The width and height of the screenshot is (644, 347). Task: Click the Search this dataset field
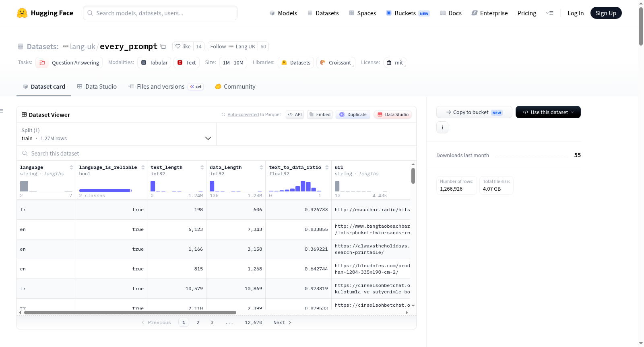click(x=217, y=153)
